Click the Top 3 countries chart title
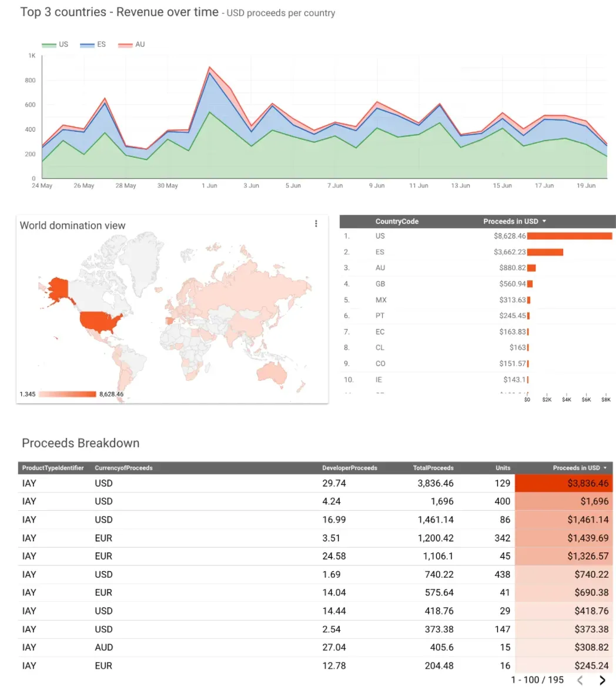This screenshot has width=616, height=693. 119,12
